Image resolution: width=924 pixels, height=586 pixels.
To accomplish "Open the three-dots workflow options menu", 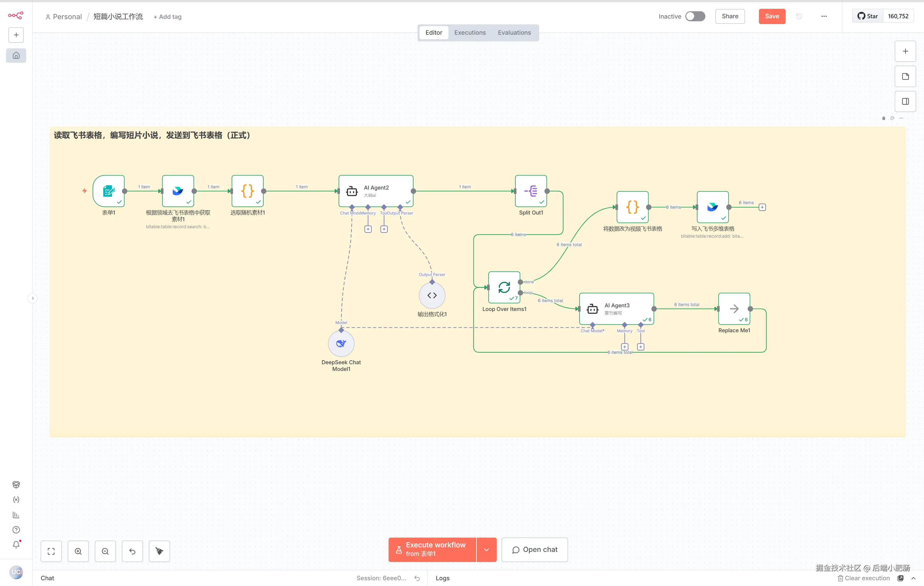I will [x=824, y=16].
